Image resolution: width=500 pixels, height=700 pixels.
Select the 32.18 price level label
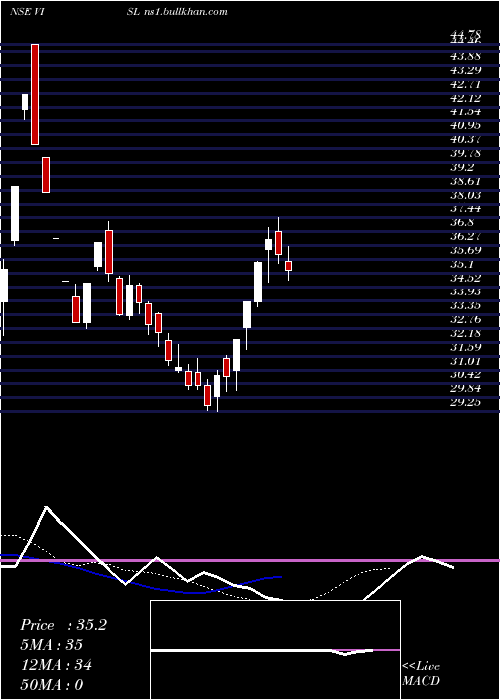pos(465,333)
